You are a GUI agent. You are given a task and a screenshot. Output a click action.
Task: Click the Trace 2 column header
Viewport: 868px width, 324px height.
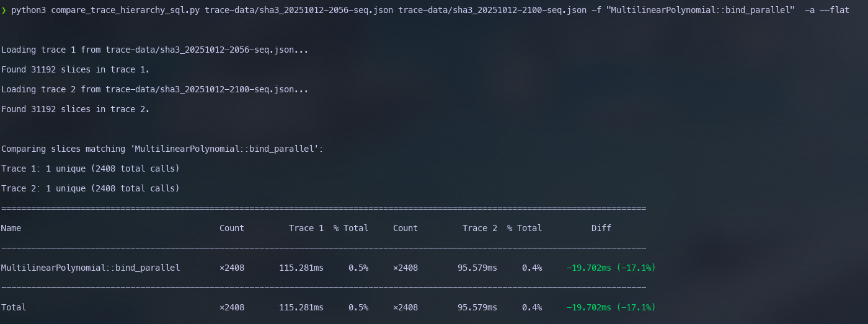(479, 228)
